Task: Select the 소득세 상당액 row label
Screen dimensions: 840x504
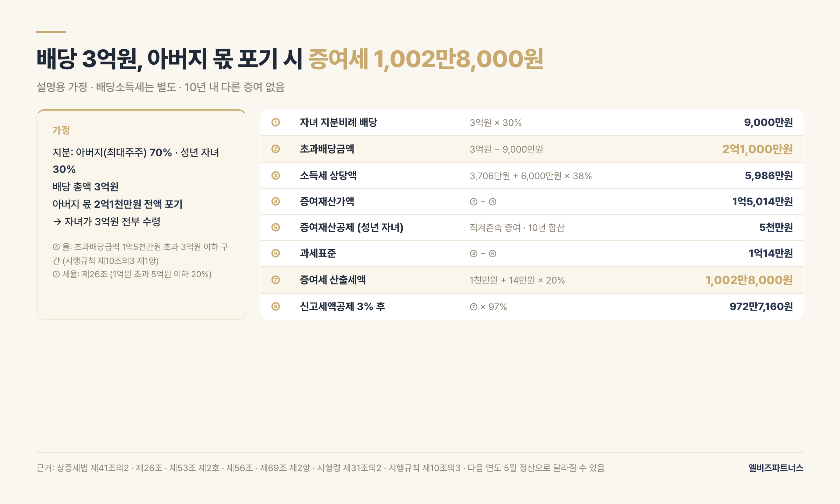Action: 328,176
